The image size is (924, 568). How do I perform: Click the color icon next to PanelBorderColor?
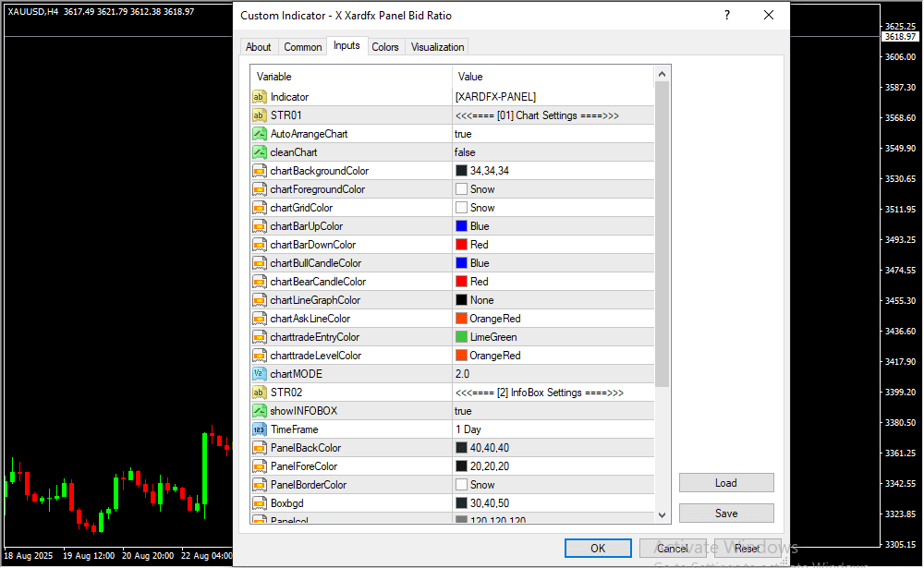point(259,485)
